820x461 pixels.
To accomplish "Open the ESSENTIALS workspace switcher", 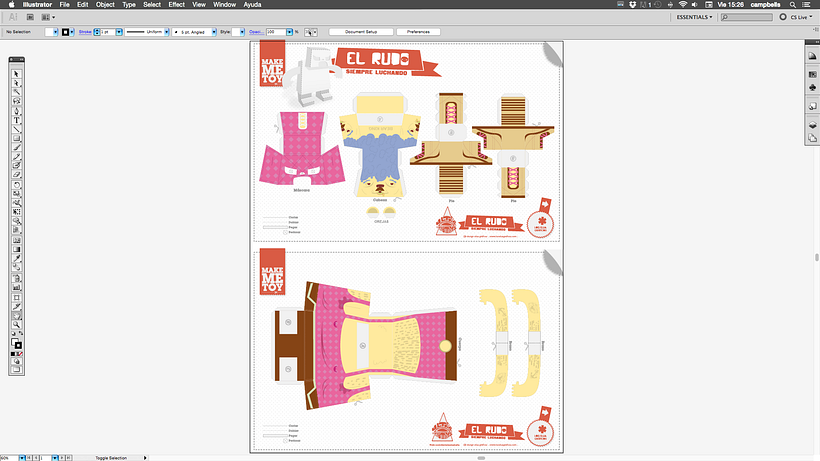I will point(694,17).
